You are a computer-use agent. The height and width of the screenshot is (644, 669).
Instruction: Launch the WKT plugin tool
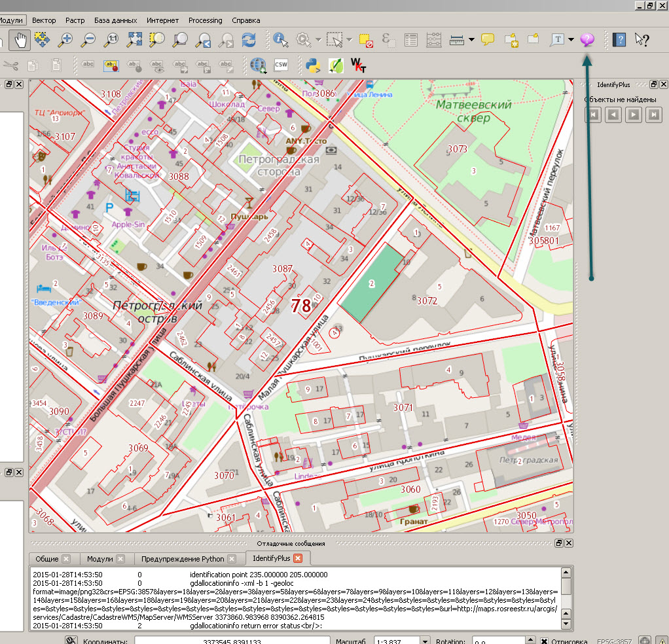point(358,64)
